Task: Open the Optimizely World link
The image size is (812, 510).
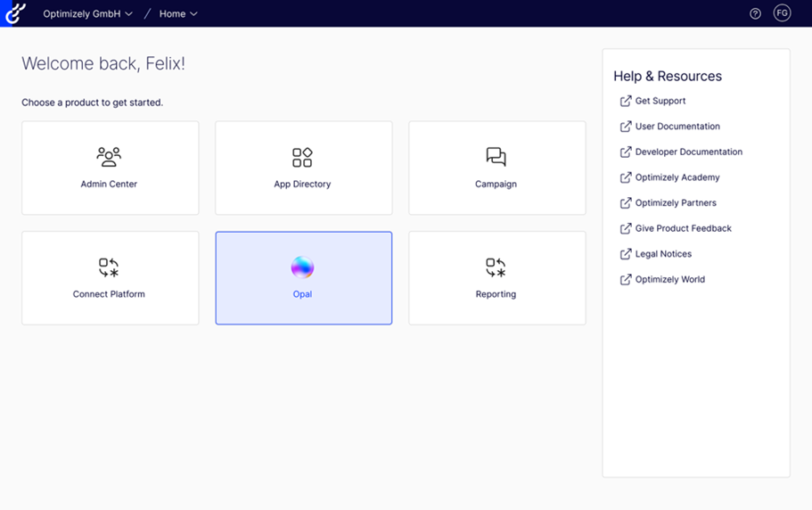Action: click(669, 279)
